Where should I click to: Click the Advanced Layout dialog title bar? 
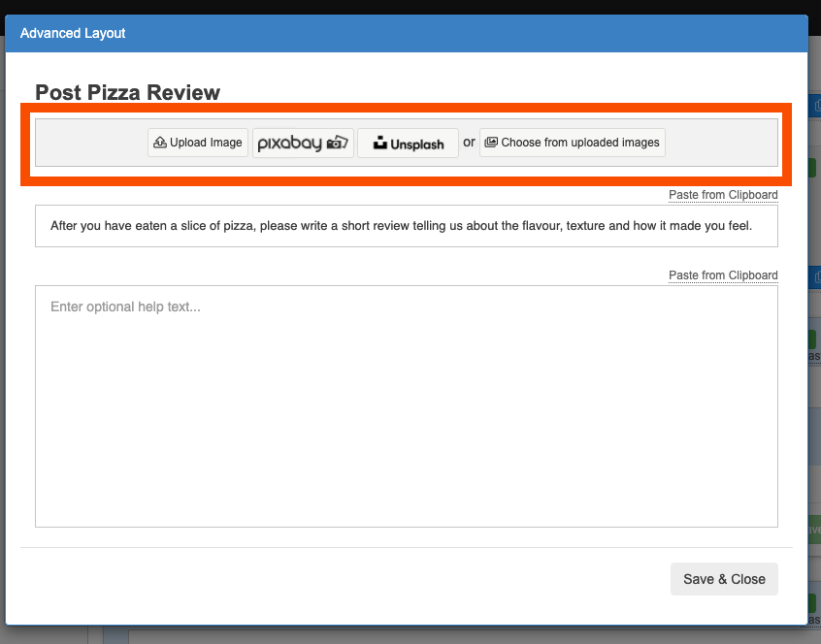406,33
